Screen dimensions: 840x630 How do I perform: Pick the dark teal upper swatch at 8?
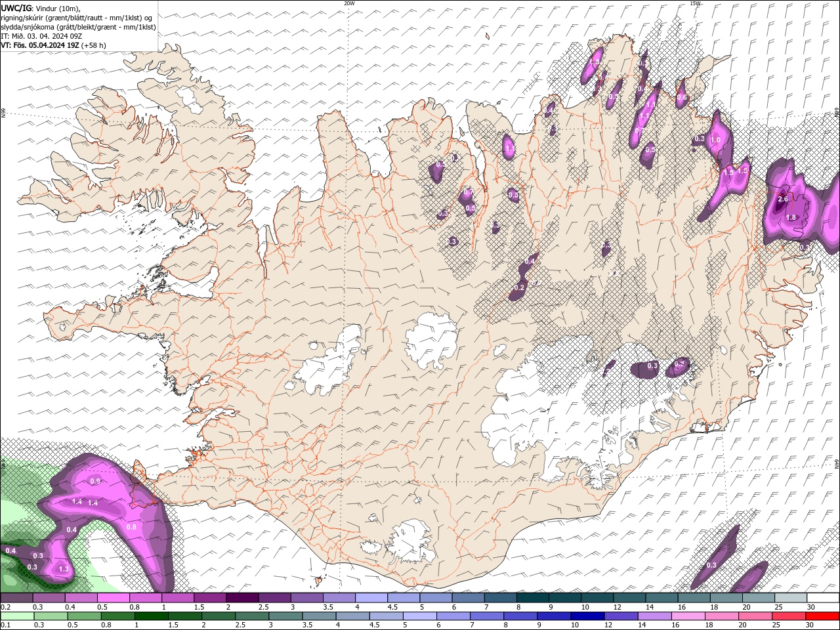coord(533,598)
